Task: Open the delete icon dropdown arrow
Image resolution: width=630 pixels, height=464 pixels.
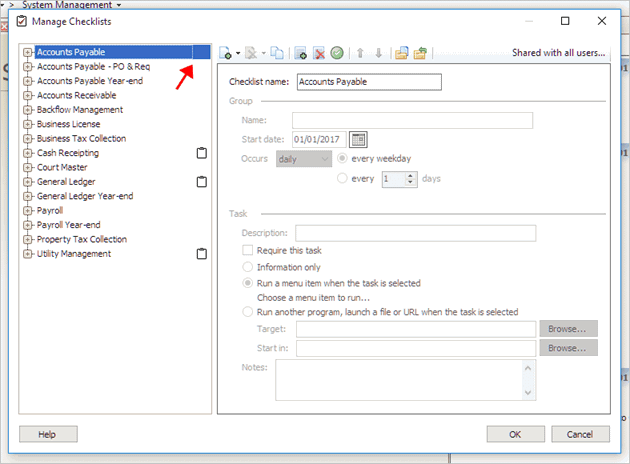Action: click(264, 53)
